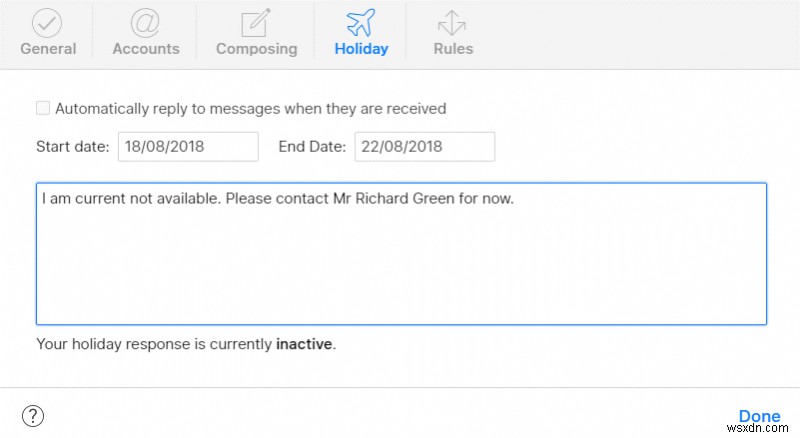Enable the automatic reply checkbox

[x=43, y=108]
